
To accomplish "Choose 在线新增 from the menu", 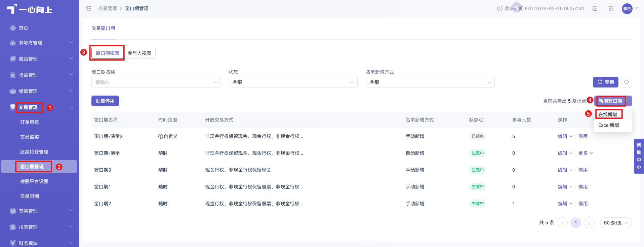I will tap(613, 114).
